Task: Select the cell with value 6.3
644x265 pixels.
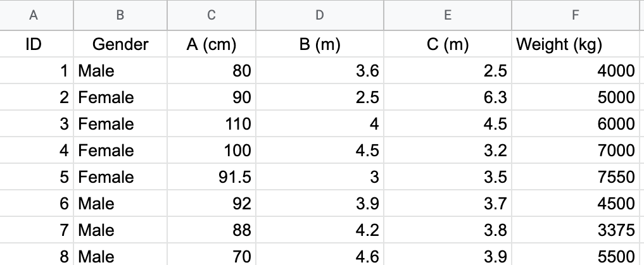Action: point(448,97)
